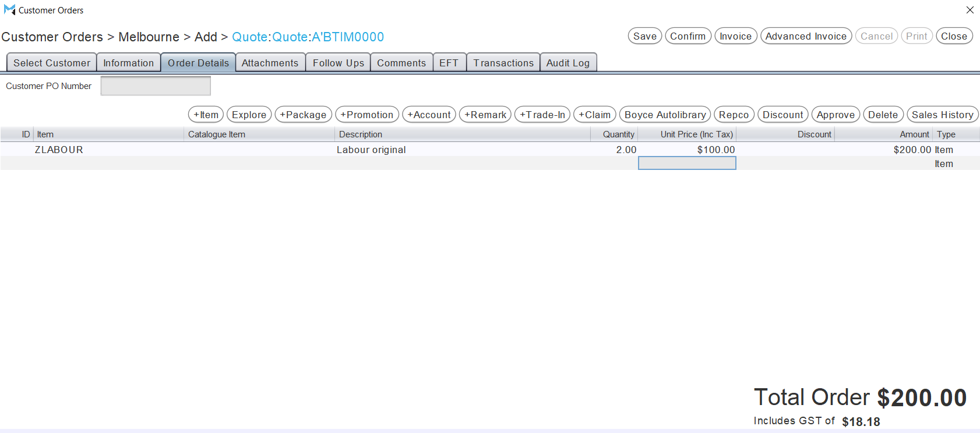Image resolution: width=980 pixels, height=433 pixels.
Task: Open the Audit Log tab
Action: [x=568, y=63]
